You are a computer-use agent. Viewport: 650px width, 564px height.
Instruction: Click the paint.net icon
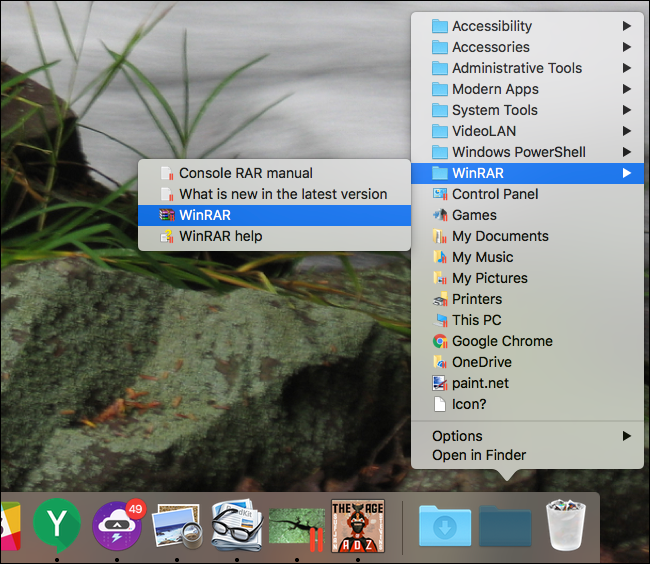tap(440, 383)
